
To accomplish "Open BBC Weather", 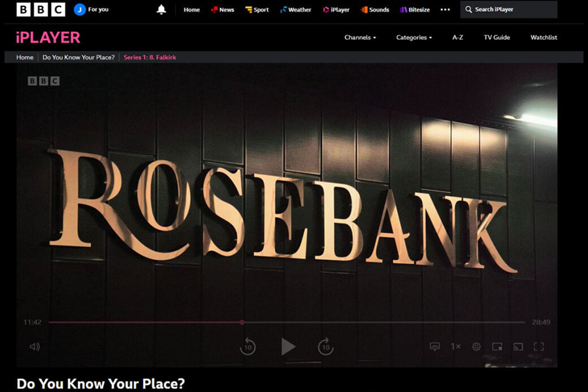I will click(x=295, y=10).
